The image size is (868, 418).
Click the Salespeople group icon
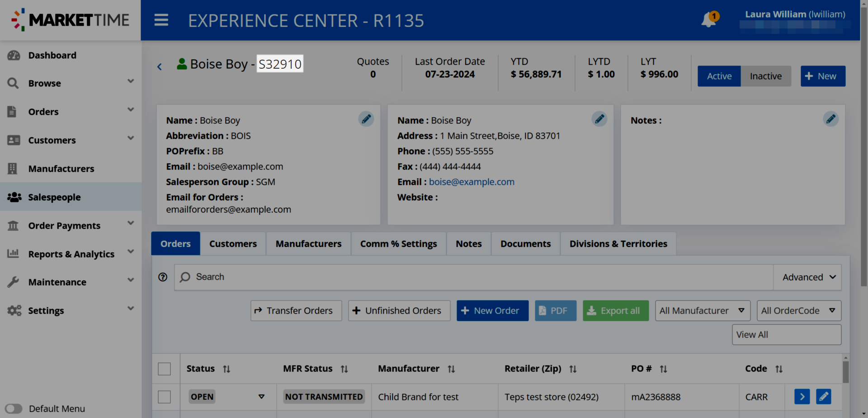(x=14, y=197)
